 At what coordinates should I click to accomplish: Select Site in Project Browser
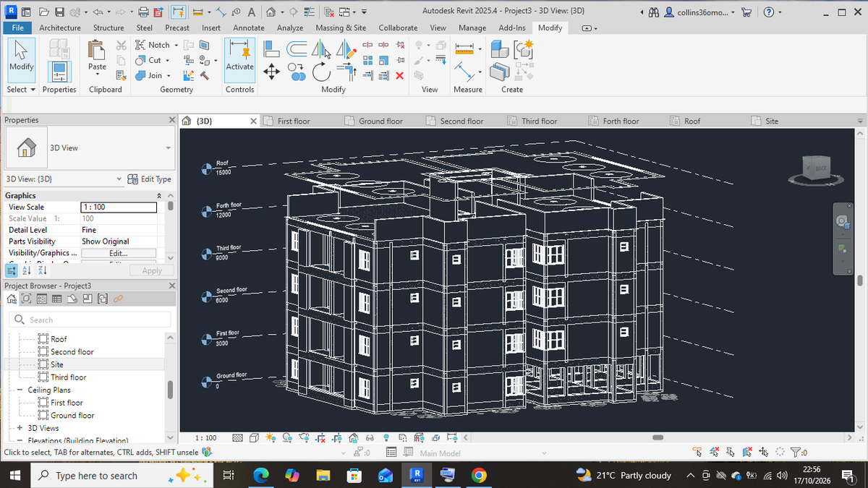pyautogui.click(x=56, y=364)
